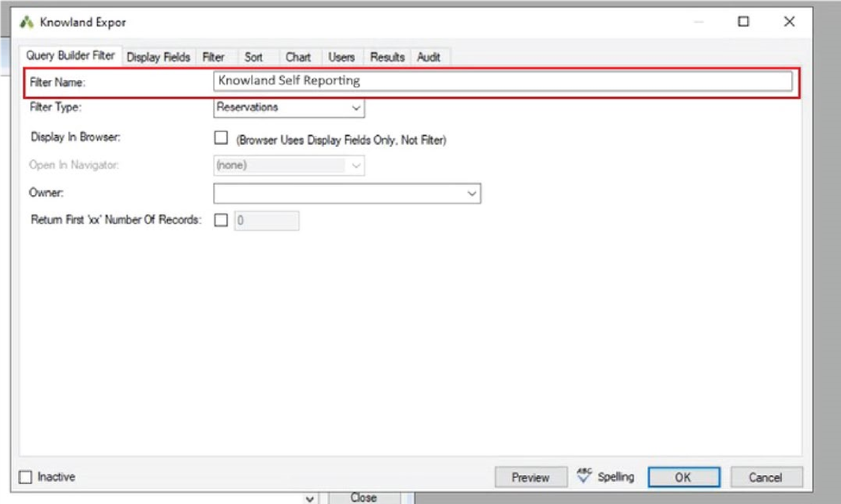
Task: Click the Filter Type label text
Action: pos(55,108)
